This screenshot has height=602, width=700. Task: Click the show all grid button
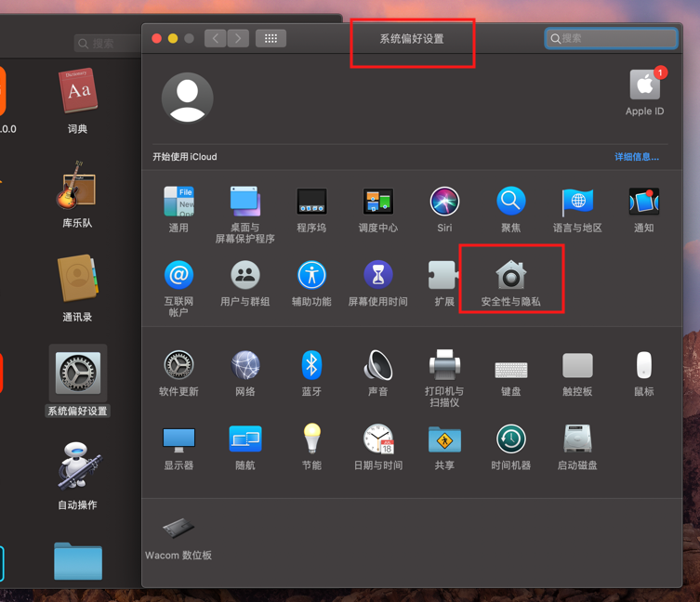tap(271, 38)
